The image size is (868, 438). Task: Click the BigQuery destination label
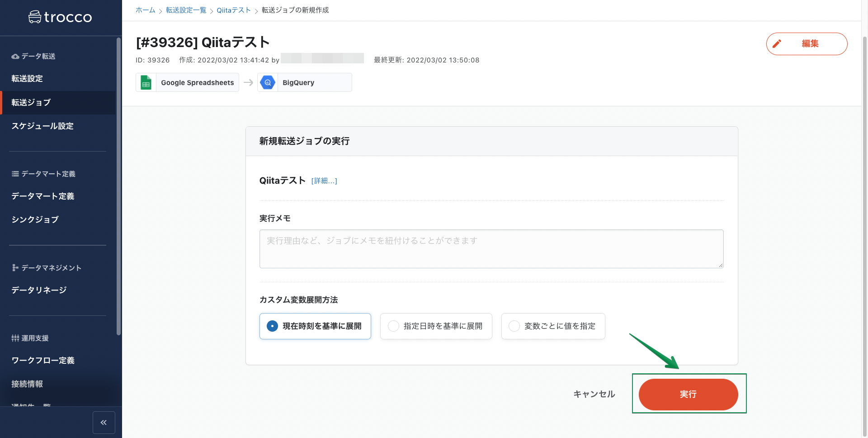298,83
